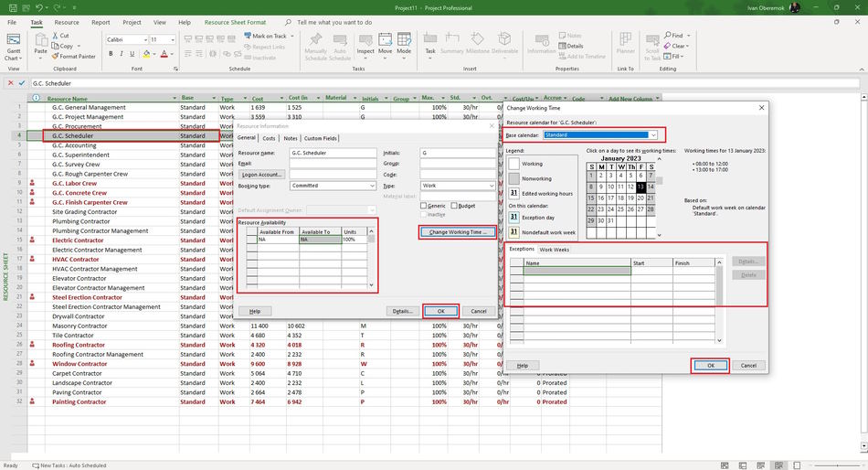Screen dimensions: 868x470
Task: Pick the yellow background color fill button
Action: (146, 54)
